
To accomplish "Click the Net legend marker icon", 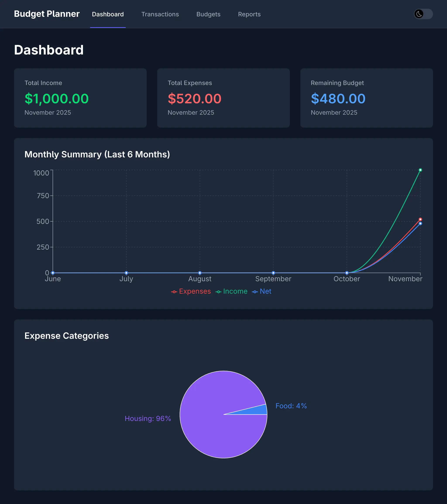I will point(255,291).
